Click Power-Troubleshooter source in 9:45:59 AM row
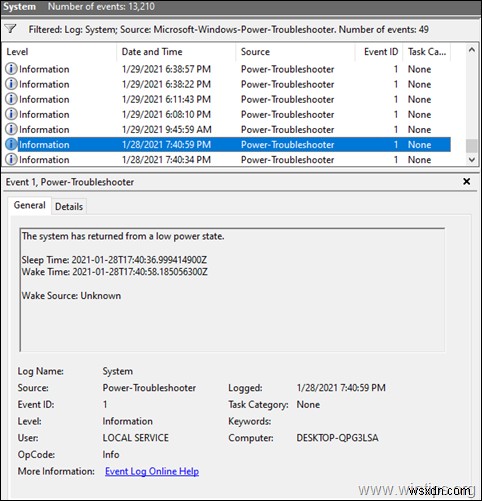Image resolution: width=482 pixels, height=501 pixels. pyautogui.click(x=287, y=129)
